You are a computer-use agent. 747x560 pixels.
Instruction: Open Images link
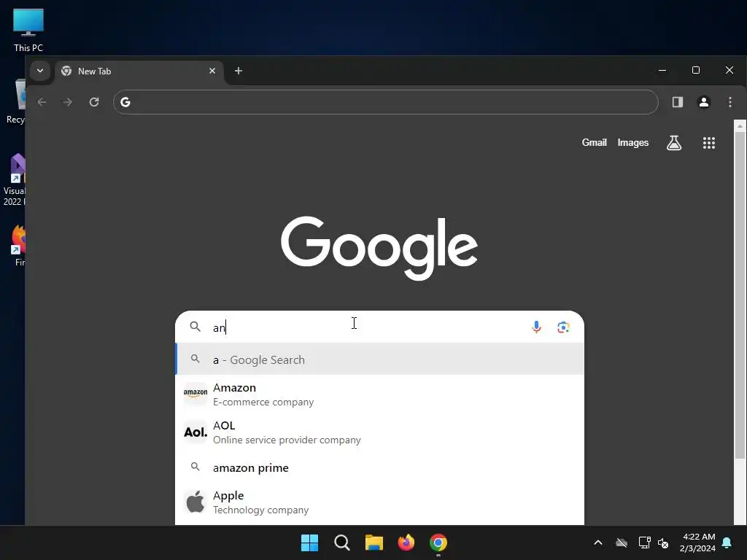click(632, 142)
